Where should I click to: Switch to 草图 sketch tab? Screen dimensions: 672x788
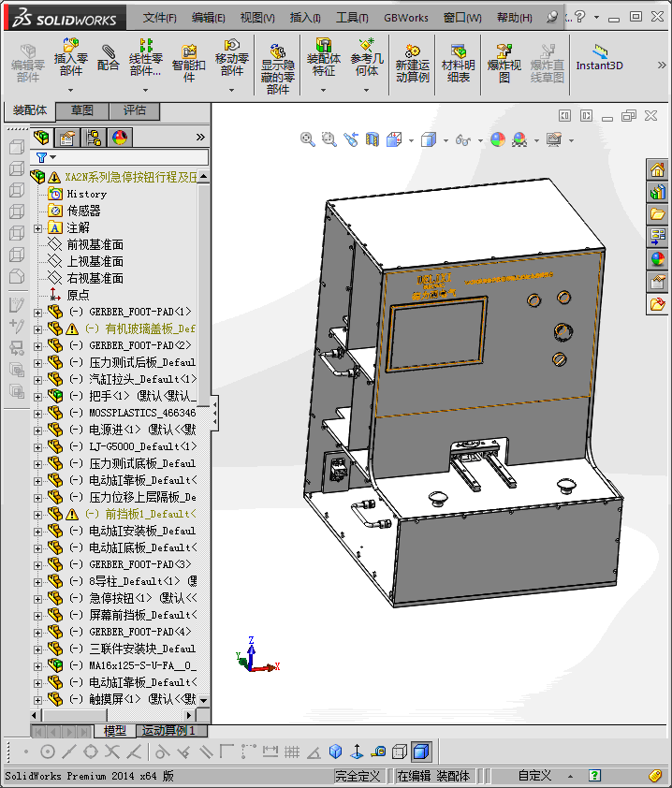pos(82,110)
